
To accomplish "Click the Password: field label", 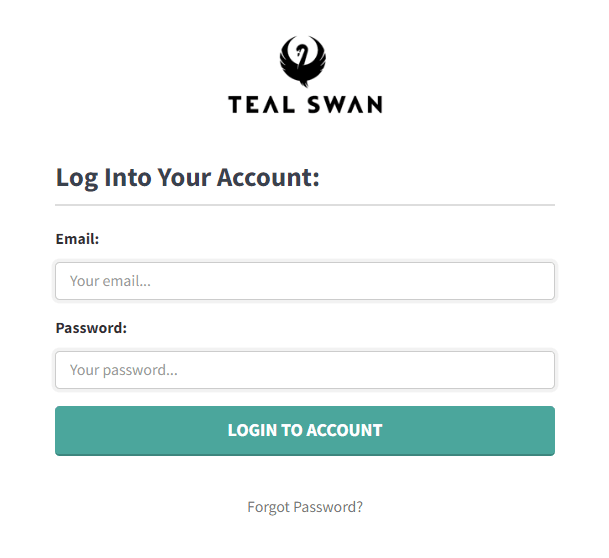I will [91, 328].
